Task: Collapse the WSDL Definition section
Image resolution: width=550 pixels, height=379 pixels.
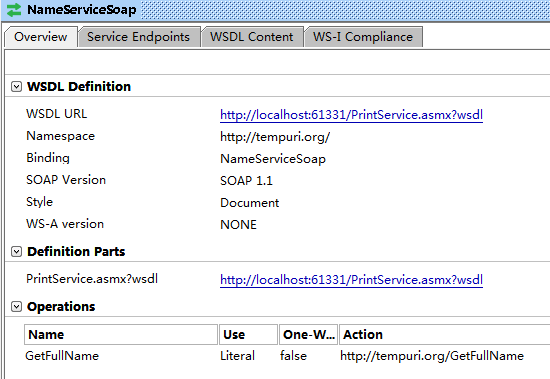Action: point(16,87)
